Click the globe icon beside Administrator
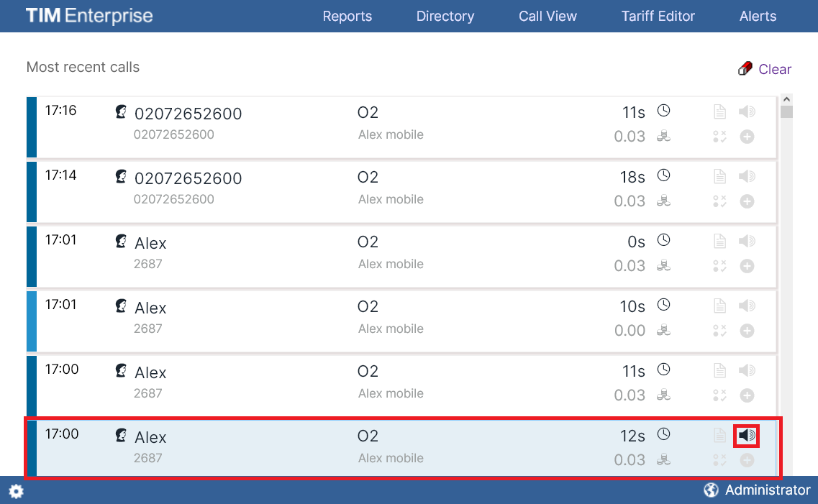 pos(711,490)
